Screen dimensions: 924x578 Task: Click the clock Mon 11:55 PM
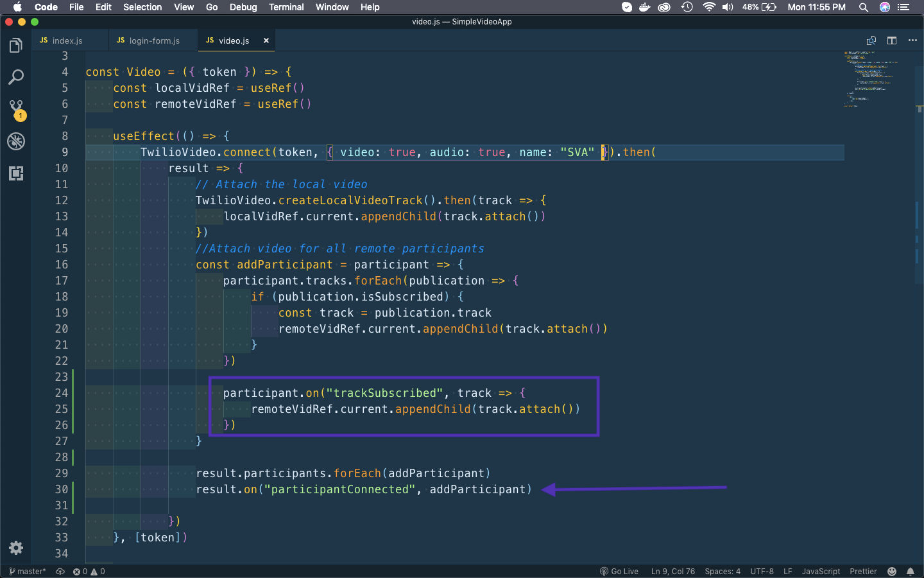click(816, 7)
